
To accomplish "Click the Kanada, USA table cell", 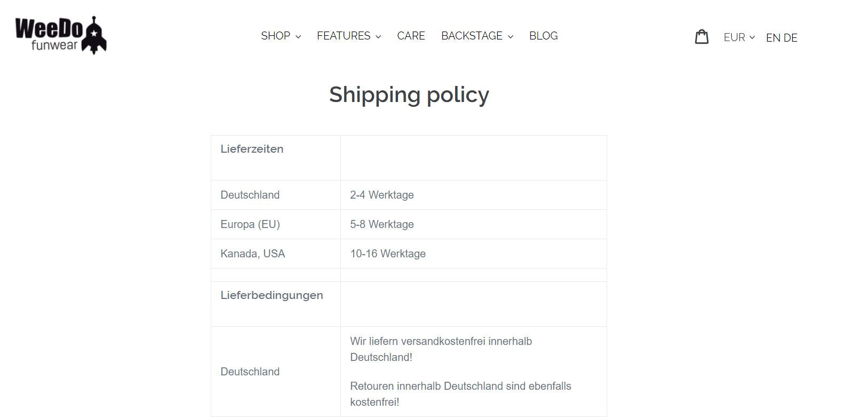I will 253,254.
